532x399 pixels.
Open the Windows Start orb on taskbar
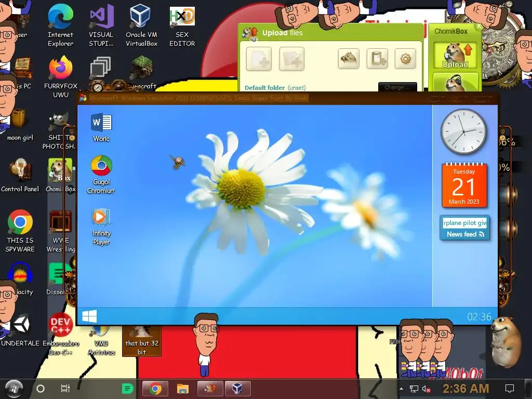(x=13, y=389)
